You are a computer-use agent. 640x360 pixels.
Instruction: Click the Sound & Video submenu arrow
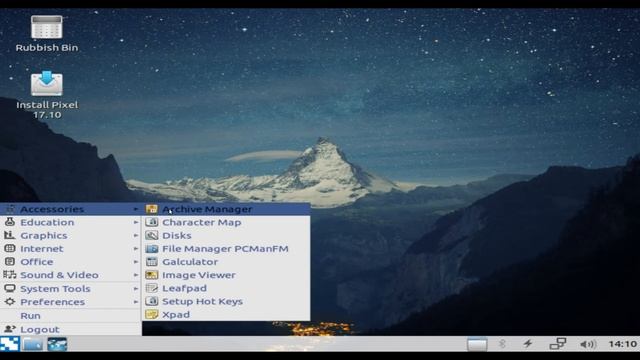click(136, 275)
